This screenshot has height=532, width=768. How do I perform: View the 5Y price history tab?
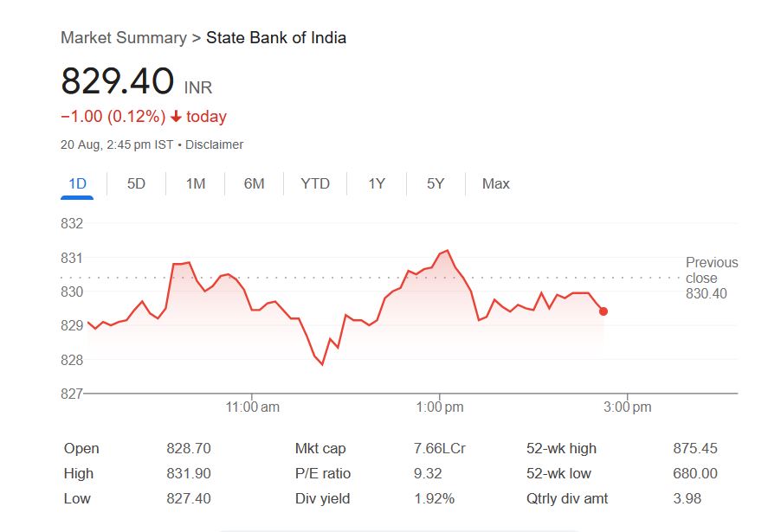coord(436,183)
